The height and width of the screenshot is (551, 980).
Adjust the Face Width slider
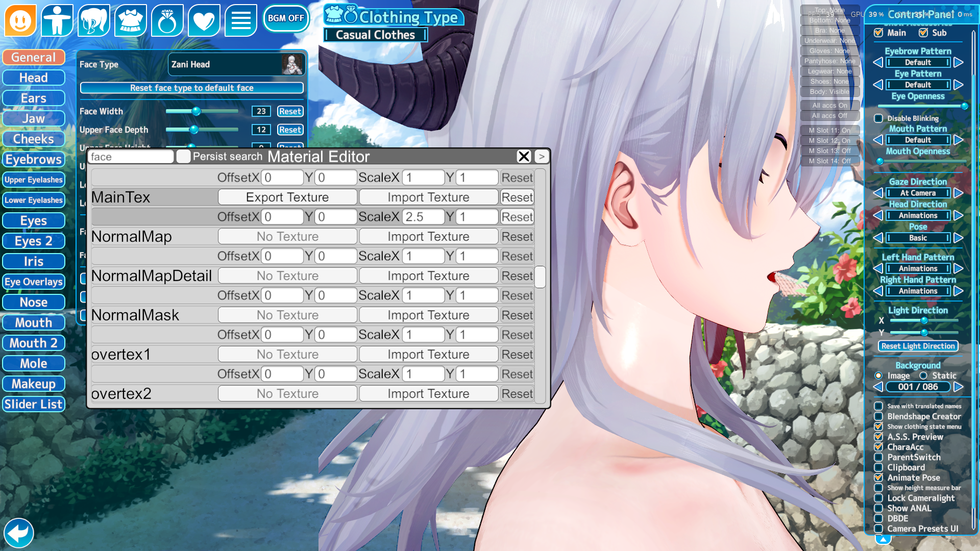[197, 111]
